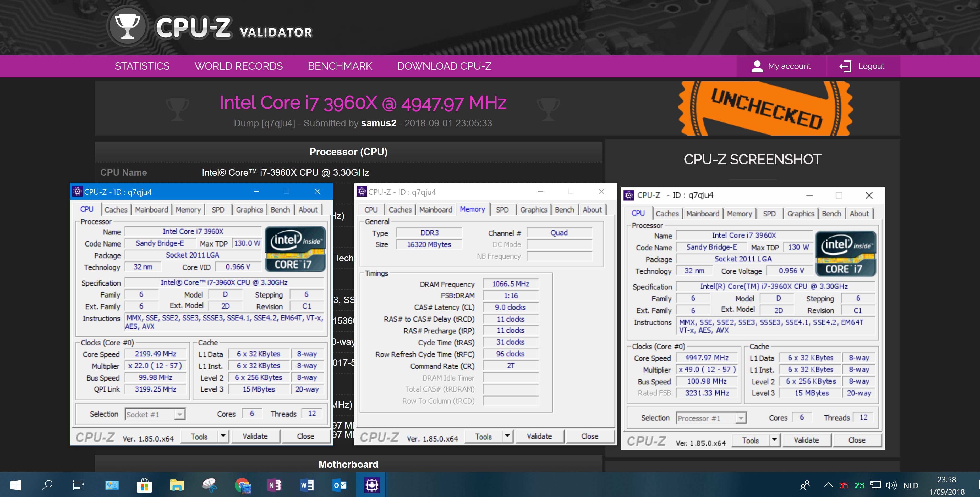This screenshot has height=497, width=980.
Task: Click the green 23 temperature tray icon
Action: 859,485
